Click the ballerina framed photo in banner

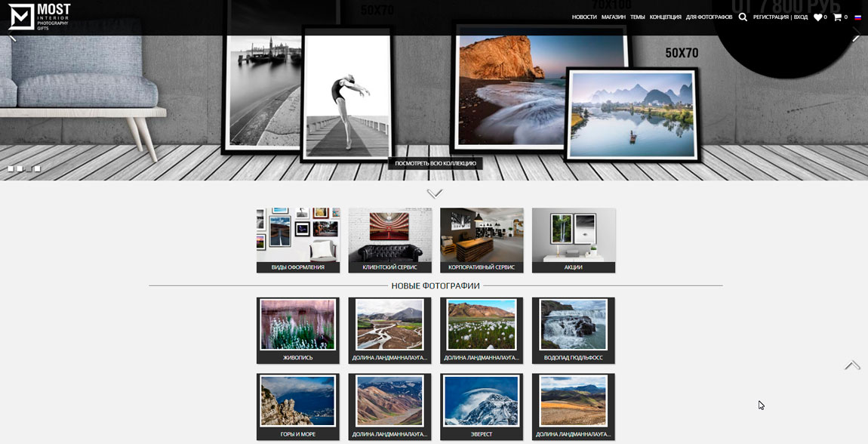coord(348,94)
